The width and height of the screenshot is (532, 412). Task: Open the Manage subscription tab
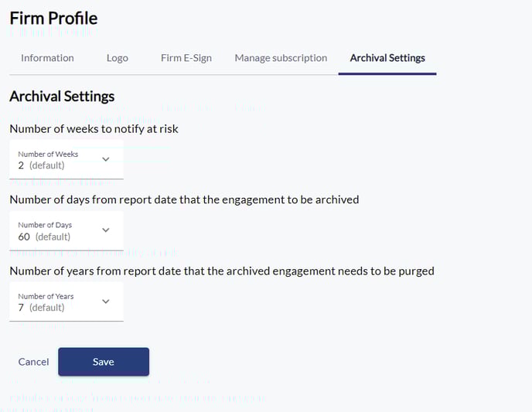coord(281,58)
